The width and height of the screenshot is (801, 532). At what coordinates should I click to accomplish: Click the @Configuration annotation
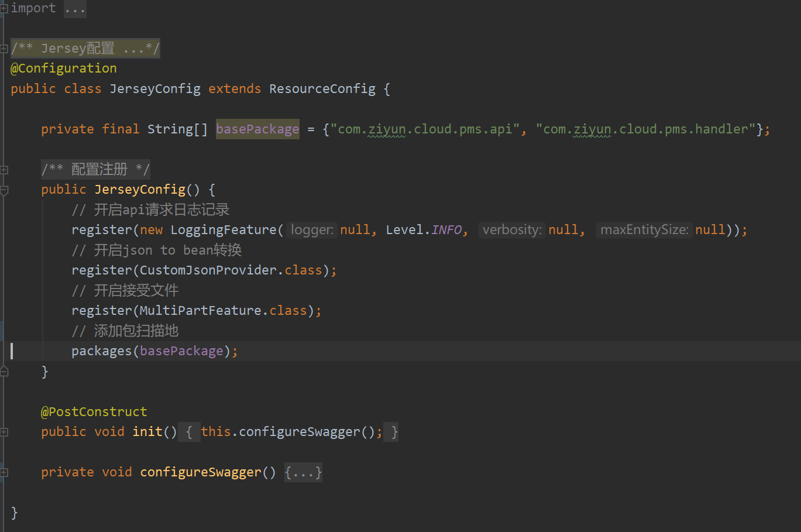(x=64, y=68)
